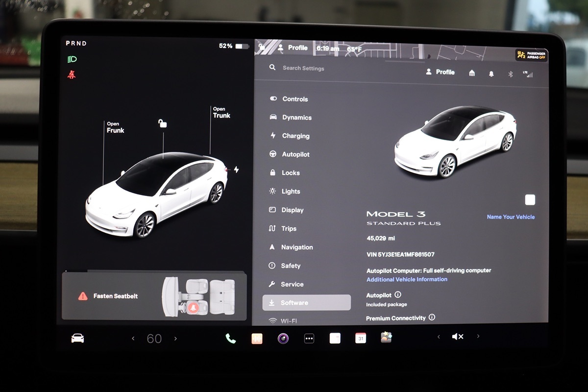The image size is (588, 392).
Task: Tap the Bluetooth icon
Action: [x=510, y=74]
